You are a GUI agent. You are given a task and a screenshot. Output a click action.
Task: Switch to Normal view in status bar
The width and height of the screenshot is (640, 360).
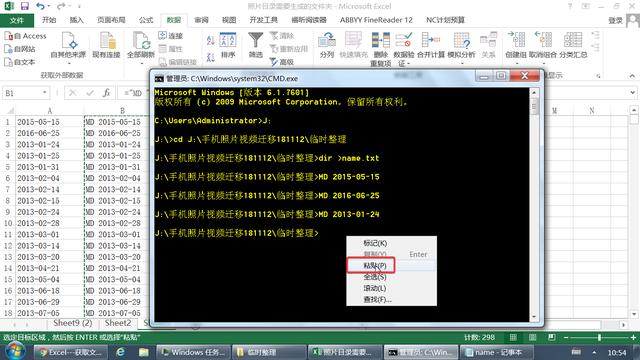pyautogui.click(x=513, y=338)
